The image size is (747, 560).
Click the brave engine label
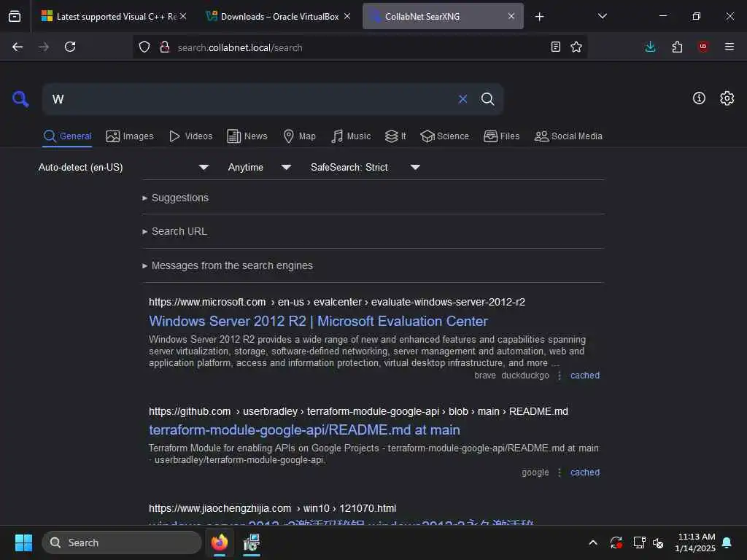click(485, 376)
